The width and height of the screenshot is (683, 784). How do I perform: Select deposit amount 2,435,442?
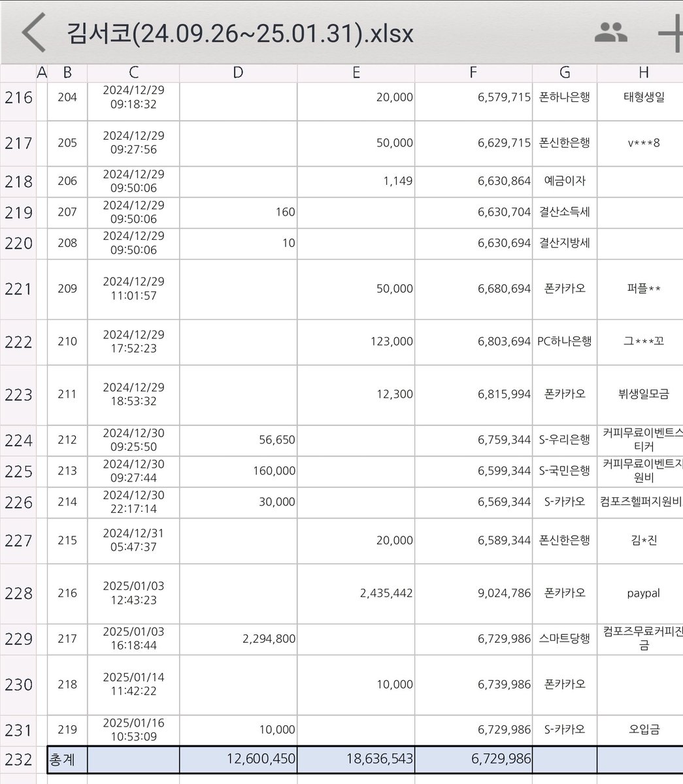tap(356, 593)
